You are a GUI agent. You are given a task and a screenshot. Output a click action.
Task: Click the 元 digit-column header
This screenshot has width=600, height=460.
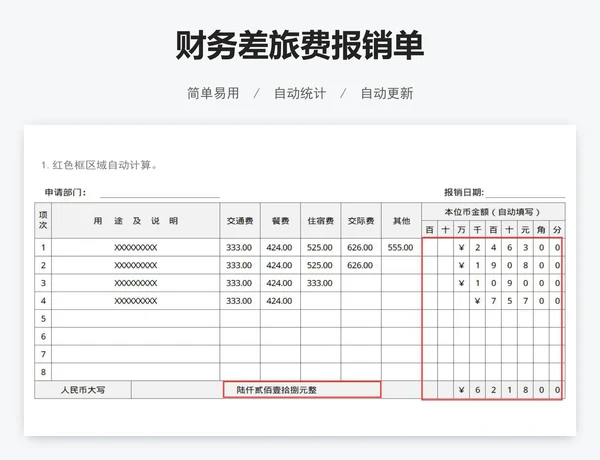pos(525,230)
